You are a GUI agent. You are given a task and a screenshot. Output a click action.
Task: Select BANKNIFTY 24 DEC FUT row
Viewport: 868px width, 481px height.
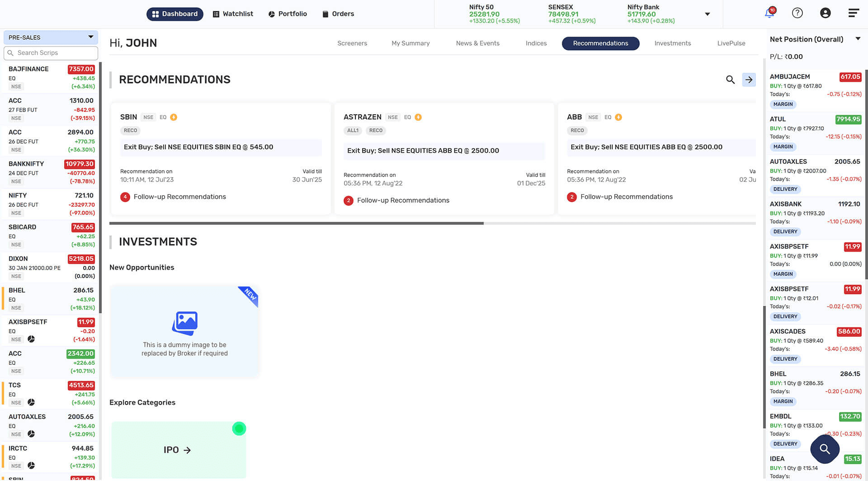tap(50, 173)
